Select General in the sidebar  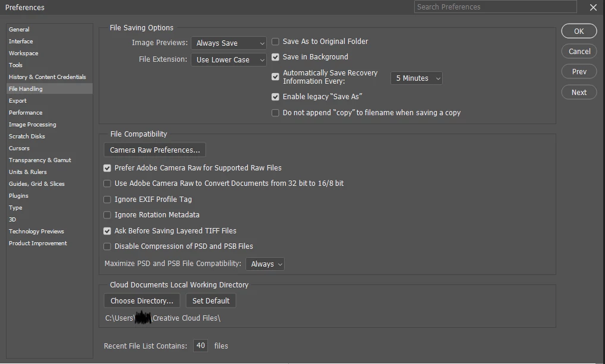pos(49,29)
